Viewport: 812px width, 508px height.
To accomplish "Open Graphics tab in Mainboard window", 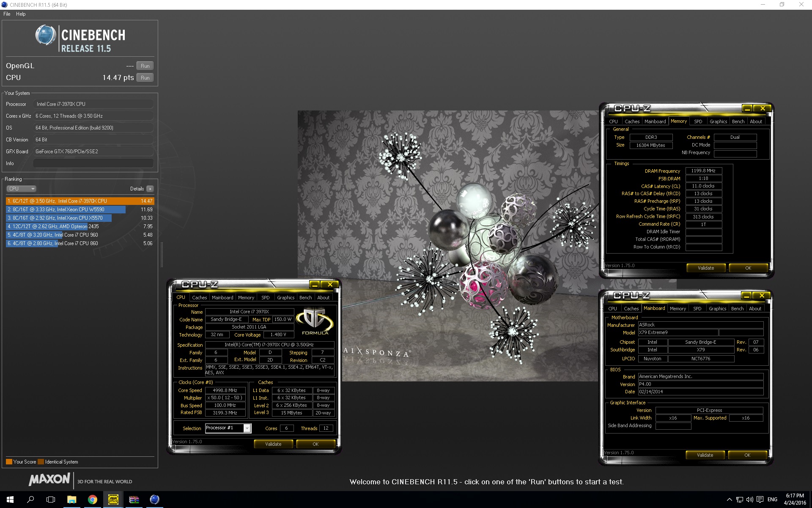I will click(718, 309).
